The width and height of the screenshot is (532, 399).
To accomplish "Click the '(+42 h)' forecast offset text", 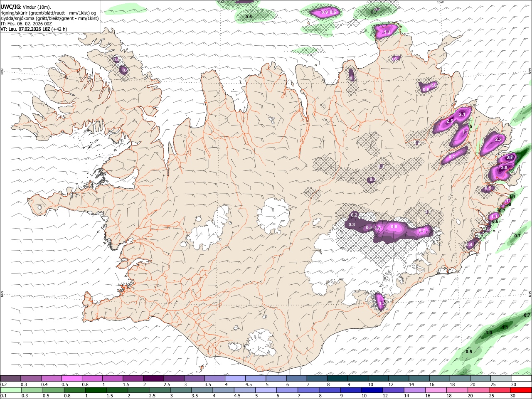I will [59, 29].
